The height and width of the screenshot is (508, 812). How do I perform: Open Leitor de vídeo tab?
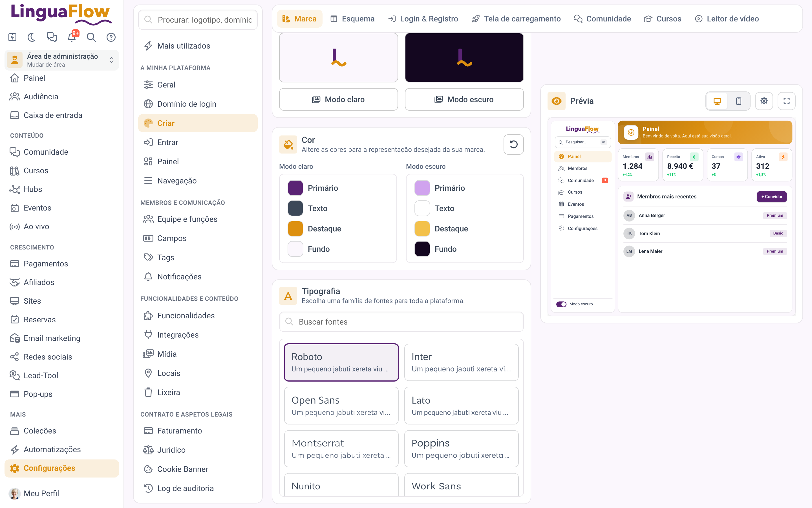pos(727,19)
